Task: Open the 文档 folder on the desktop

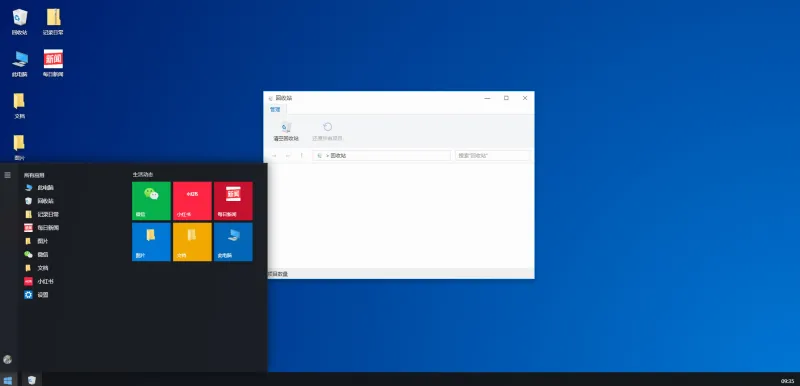Action: 19,105
